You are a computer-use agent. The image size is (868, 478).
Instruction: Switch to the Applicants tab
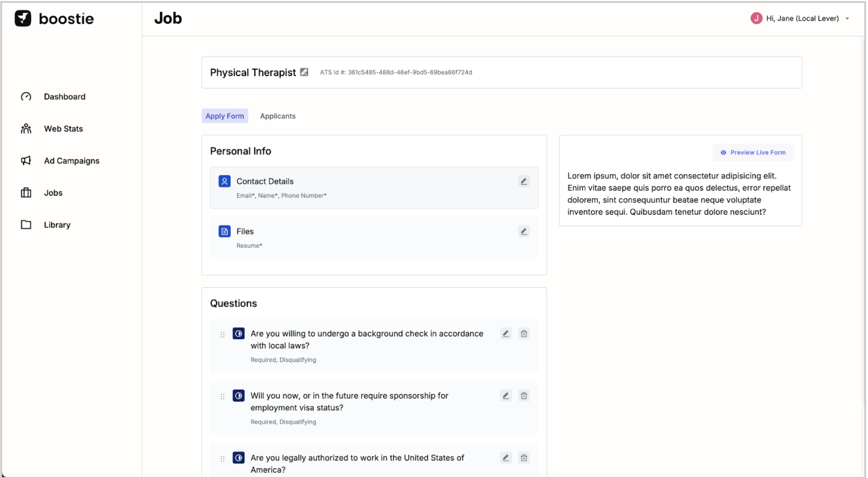[x=277, y=116]
